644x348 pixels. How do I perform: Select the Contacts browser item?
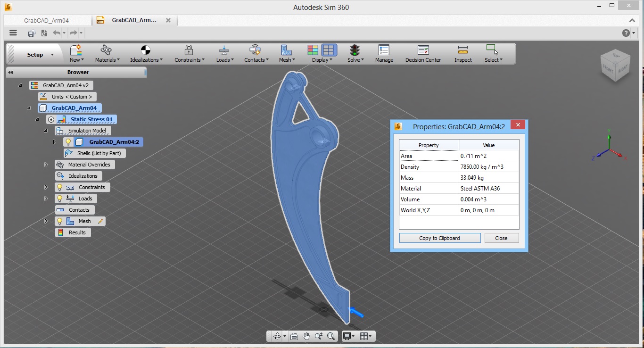[x=74, y=210]
